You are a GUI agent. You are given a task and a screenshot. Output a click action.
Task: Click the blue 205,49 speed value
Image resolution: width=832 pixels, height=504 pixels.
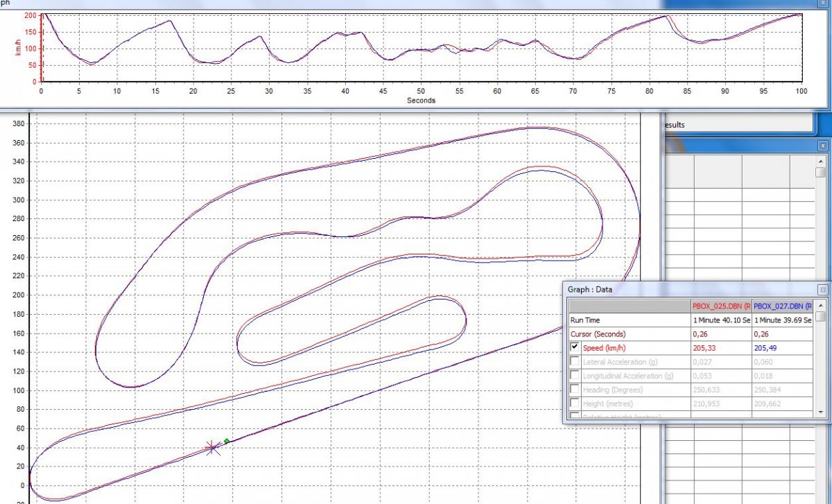[x=765, y=348]
